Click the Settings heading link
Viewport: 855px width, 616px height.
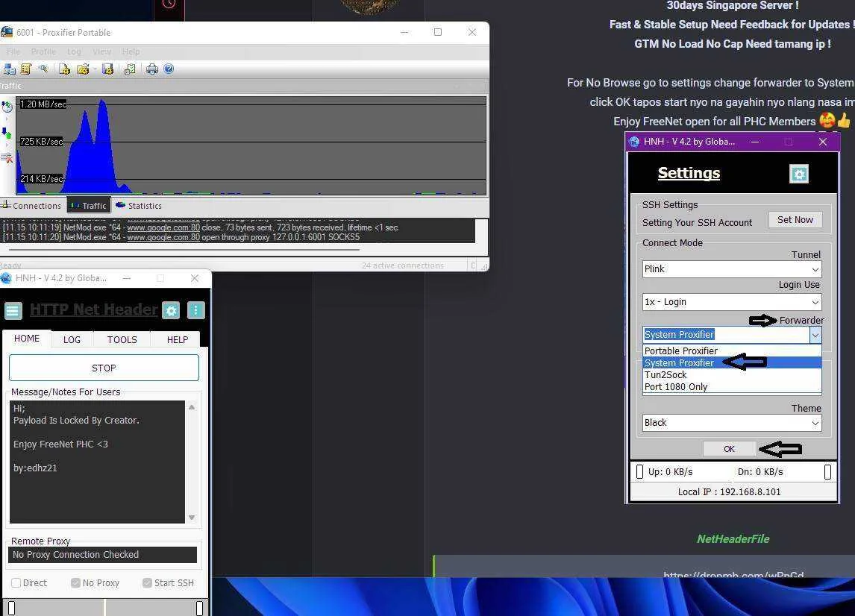pyautogui.click(x=689, y=173)
